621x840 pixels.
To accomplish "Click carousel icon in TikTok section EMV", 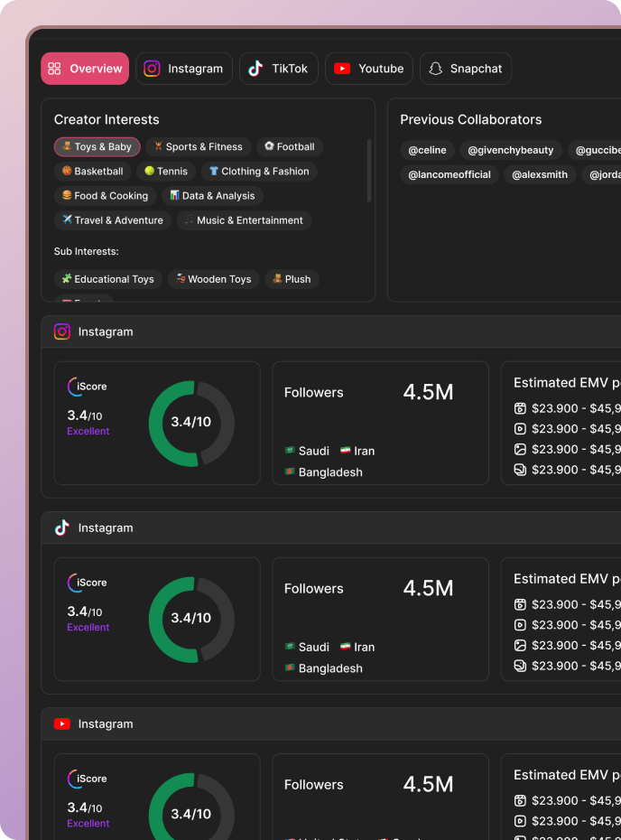I will (x=520, y=666).
